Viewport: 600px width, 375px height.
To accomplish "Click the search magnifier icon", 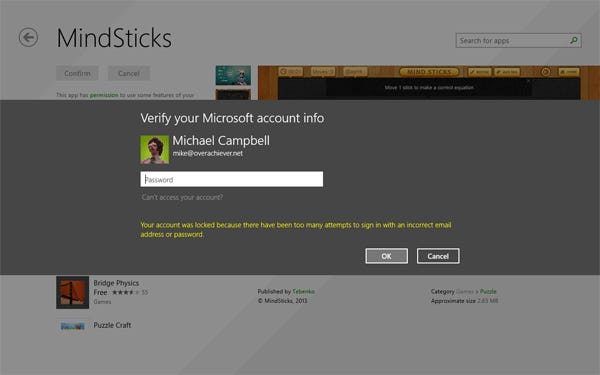I will pos(574,40).
